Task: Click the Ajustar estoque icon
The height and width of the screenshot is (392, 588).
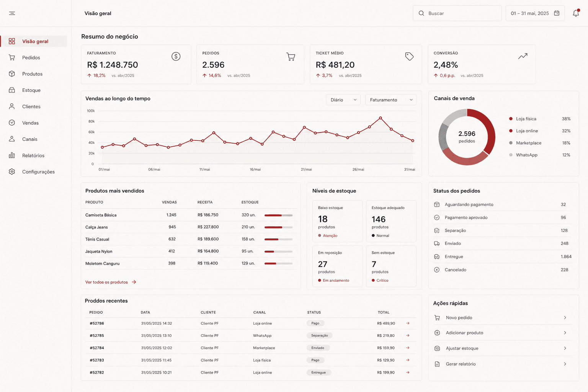Action: [437, 348]
